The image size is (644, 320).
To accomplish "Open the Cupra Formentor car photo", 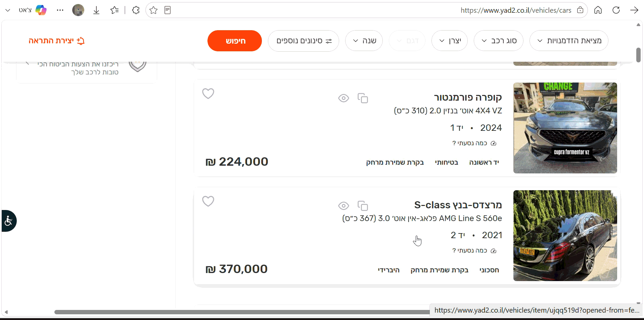I will 565,128.
